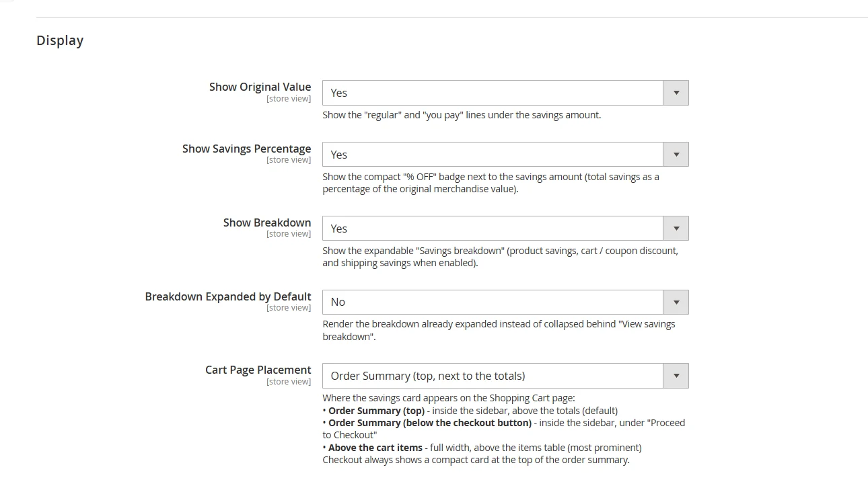Open the Show Savings Percentage dropdown
868x486 pixels.
(x=505, y=155)
